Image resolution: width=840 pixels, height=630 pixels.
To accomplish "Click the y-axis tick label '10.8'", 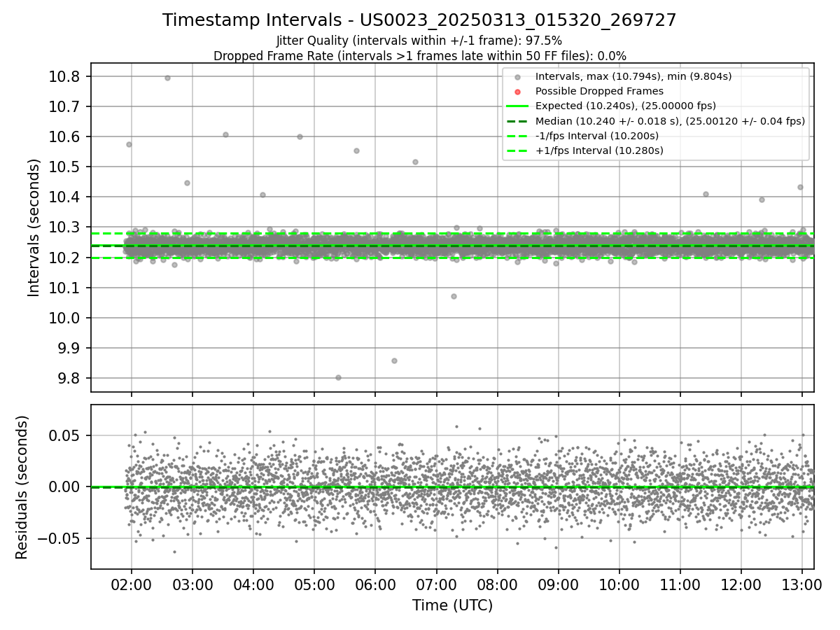I will pos(64,76).
